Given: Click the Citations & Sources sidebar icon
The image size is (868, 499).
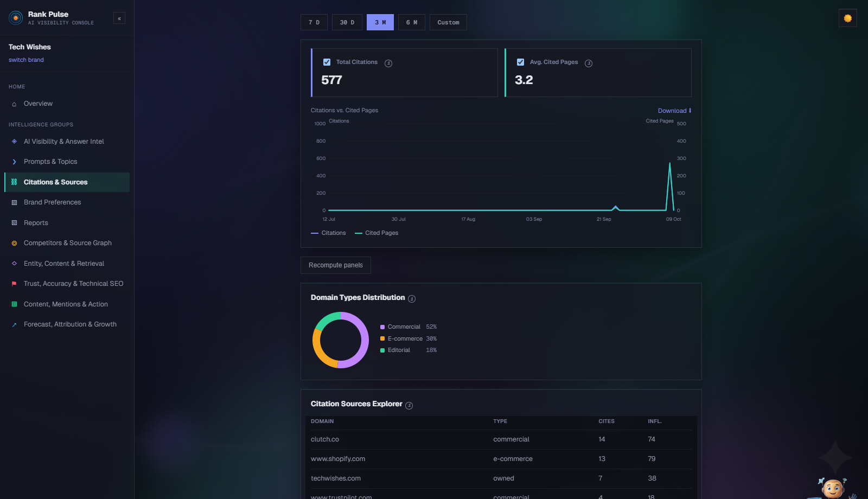Looking at the screenshot, I should point(14,182).
